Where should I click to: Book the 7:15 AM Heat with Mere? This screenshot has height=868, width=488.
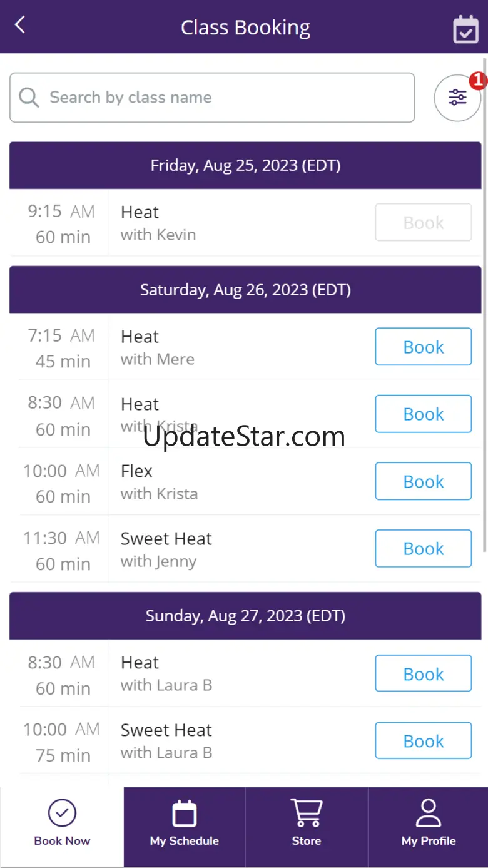click(x=423, y=347)
